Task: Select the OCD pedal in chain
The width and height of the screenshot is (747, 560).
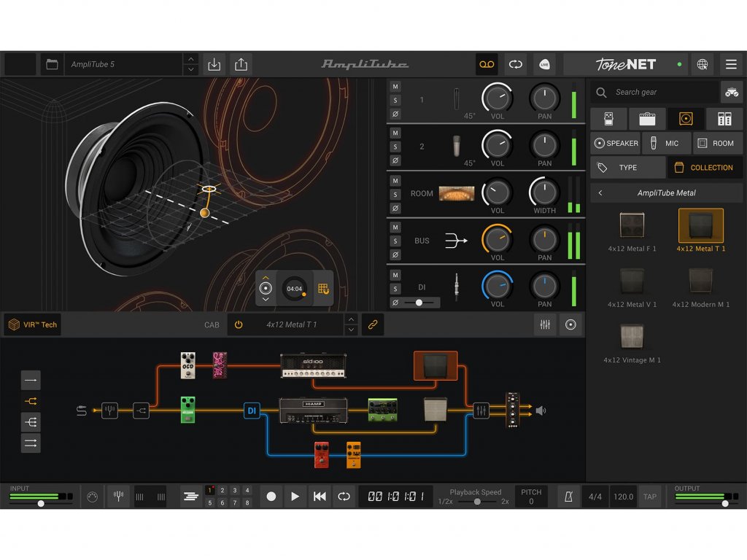Action: point(188,366)
